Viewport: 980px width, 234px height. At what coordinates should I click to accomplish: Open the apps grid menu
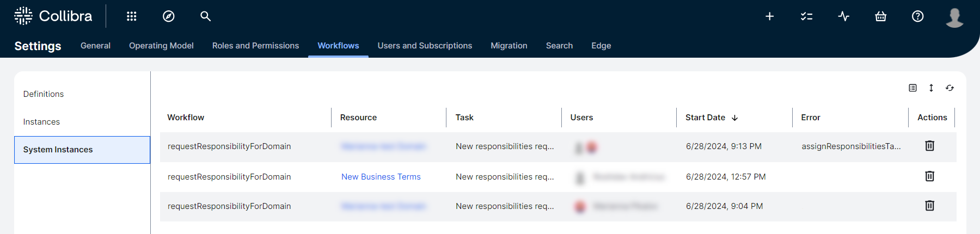[131, 16]
